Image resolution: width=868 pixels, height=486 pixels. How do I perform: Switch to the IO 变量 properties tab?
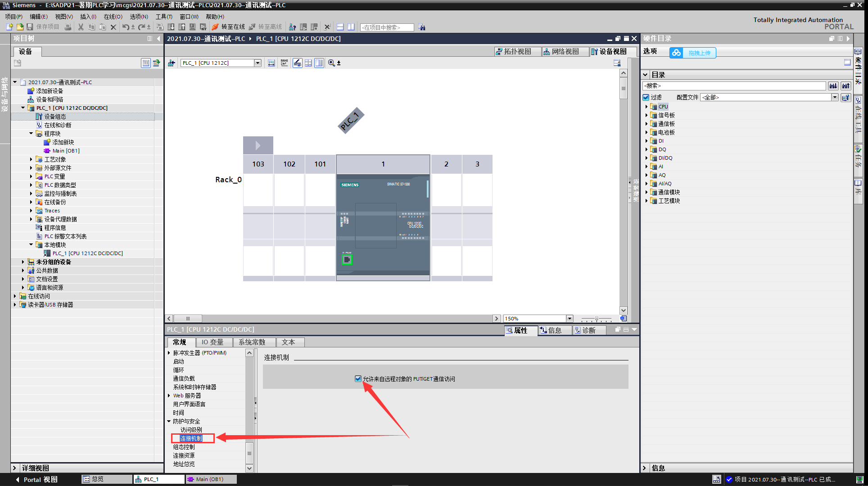pos(212,342)
